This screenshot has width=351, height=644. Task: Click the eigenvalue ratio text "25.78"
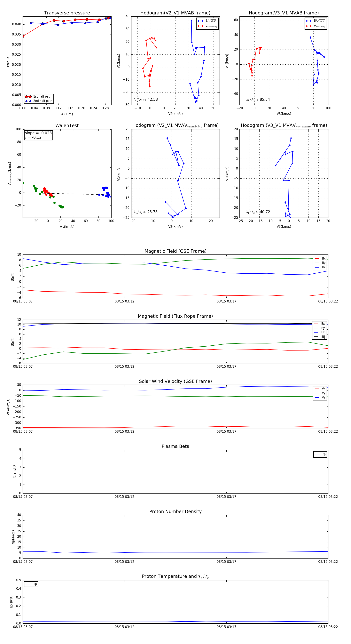coord(152,212)
